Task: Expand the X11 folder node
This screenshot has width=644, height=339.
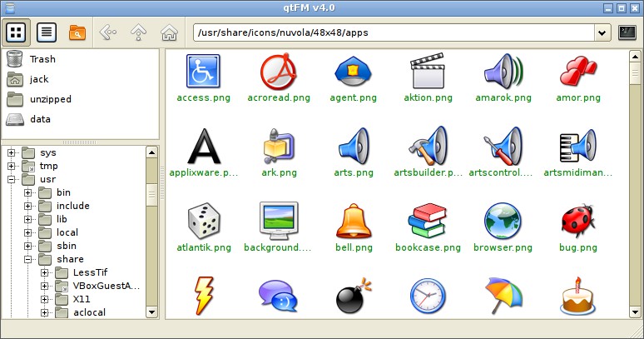Action: click(44, 299)
